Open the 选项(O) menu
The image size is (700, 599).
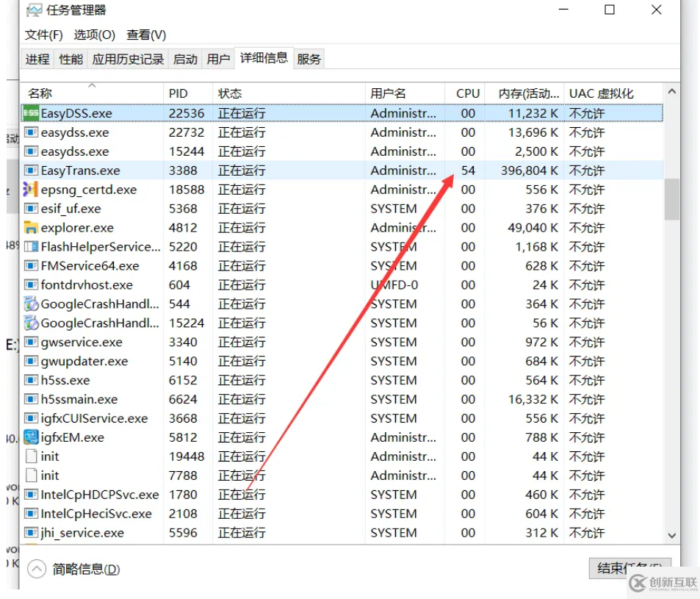coord(94,35)
